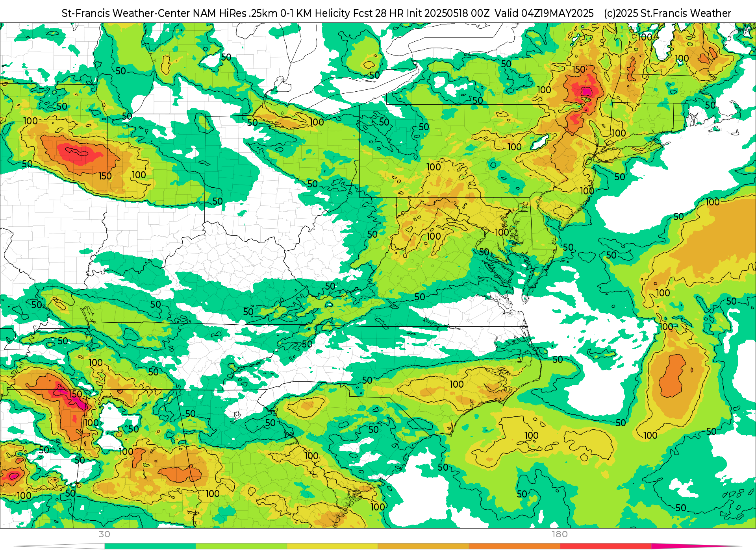The height and width of the screenshot is (551, 756).
Task: Pick the orange segment of the color bar
Action: tap(514, 546)
